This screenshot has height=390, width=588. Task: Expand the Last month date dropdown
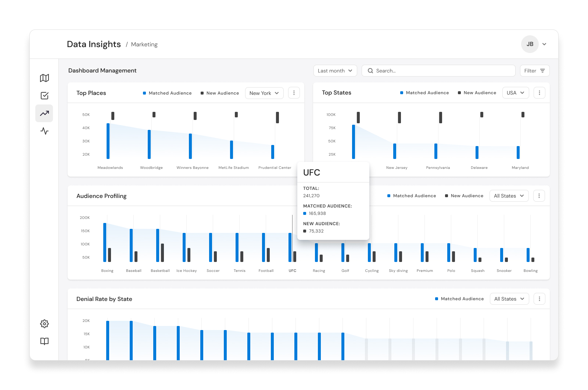335,71
